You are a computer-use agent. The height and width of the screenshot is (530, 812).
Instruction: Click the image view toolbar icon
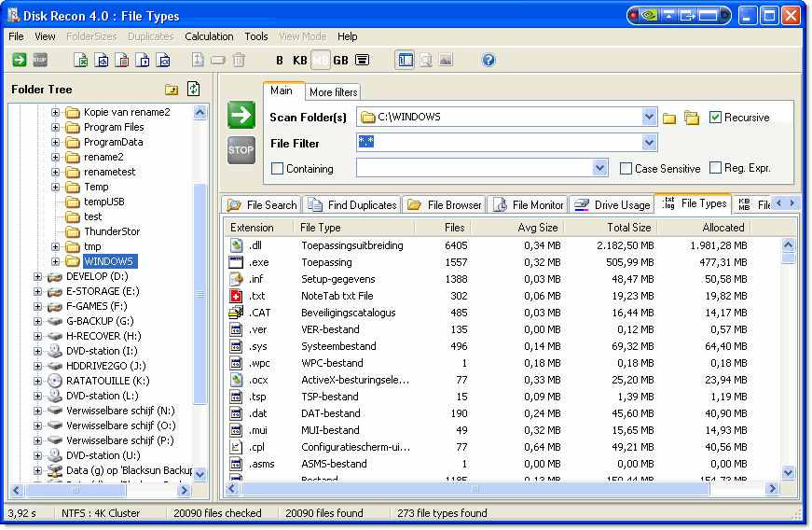[446, 60]
